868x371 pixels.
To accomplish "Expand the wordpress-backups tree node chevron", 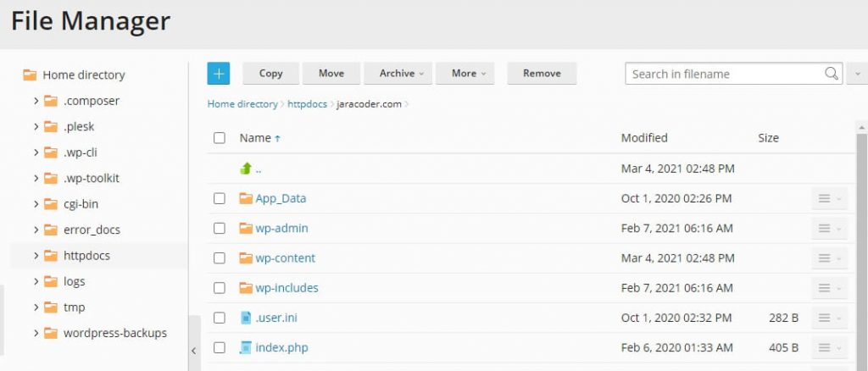I will 36,333.
